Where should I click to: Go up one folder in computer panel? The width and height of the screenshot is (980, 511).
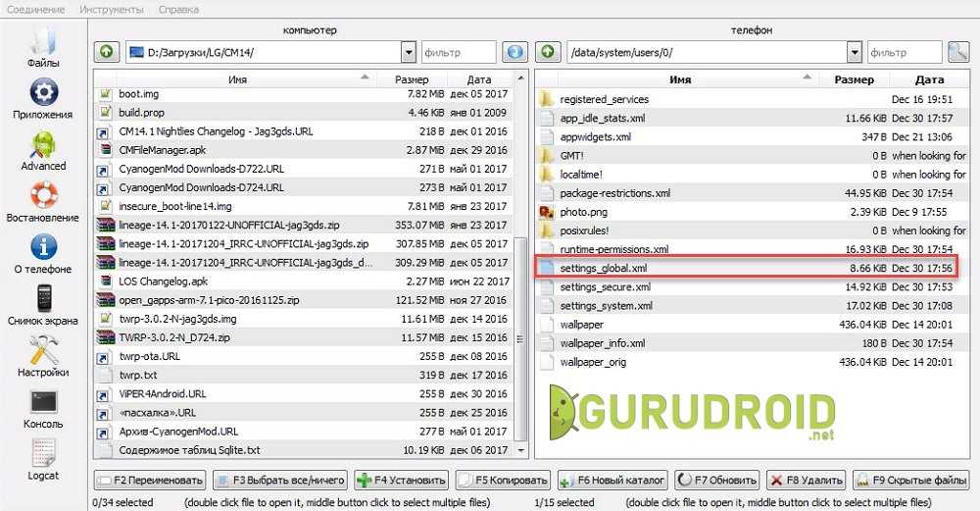pyautogui.click(x=106, y=52)
